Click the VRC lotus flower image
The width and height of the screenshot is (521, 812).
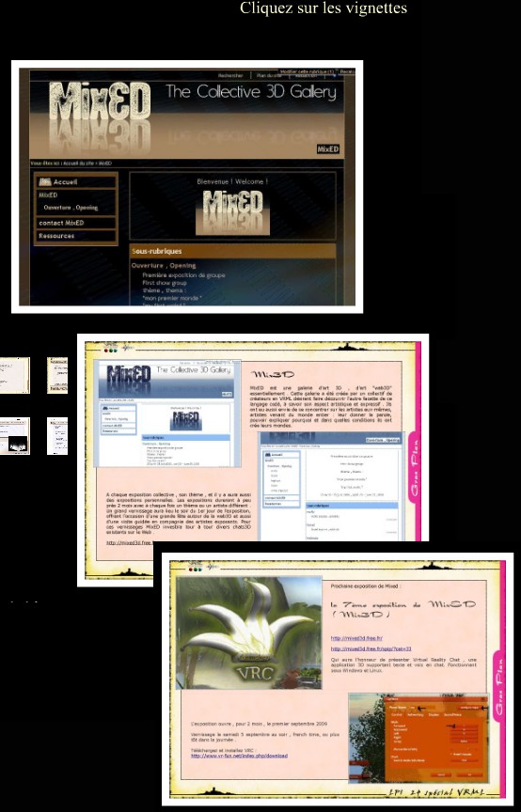click(249, 632)
